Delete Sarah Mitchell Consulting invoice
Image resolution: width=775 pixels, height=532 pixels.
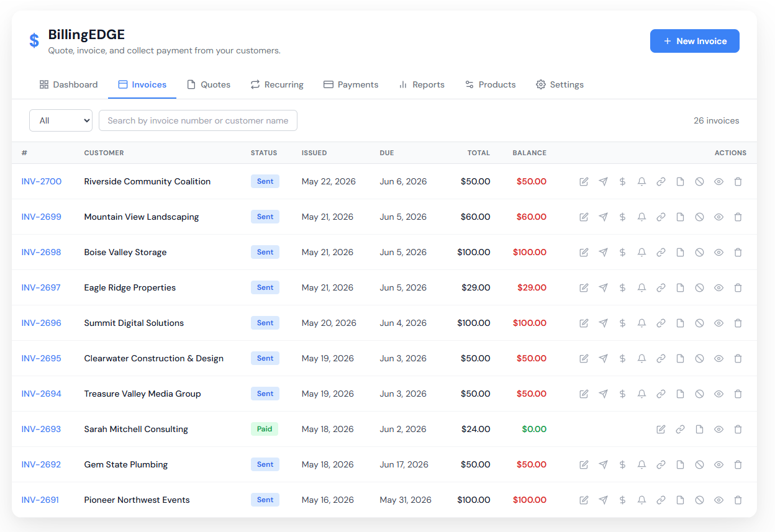738,430
